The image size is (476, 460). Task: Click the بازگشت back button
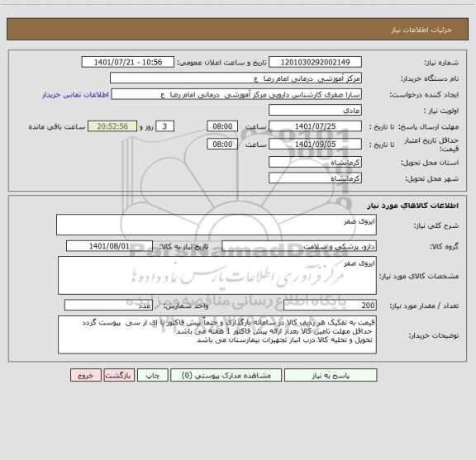(x=119, y=375)
